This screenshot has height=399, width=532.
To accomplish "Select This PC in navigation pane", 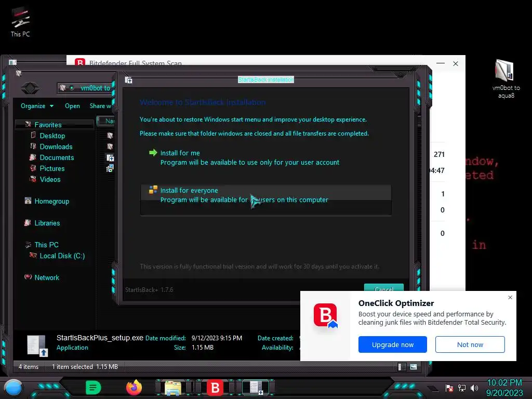I will (46, 245).
